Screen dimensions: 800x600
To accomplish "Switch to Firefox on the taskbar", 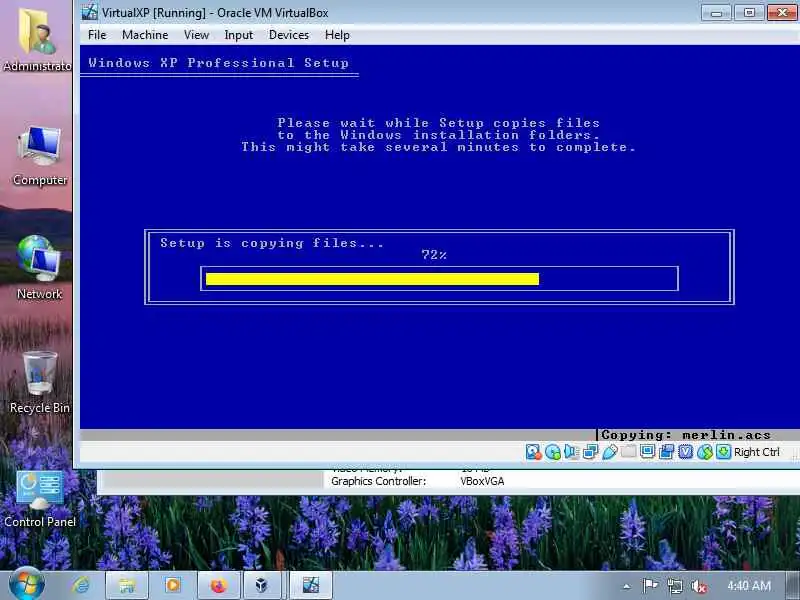I will [218, 585].
